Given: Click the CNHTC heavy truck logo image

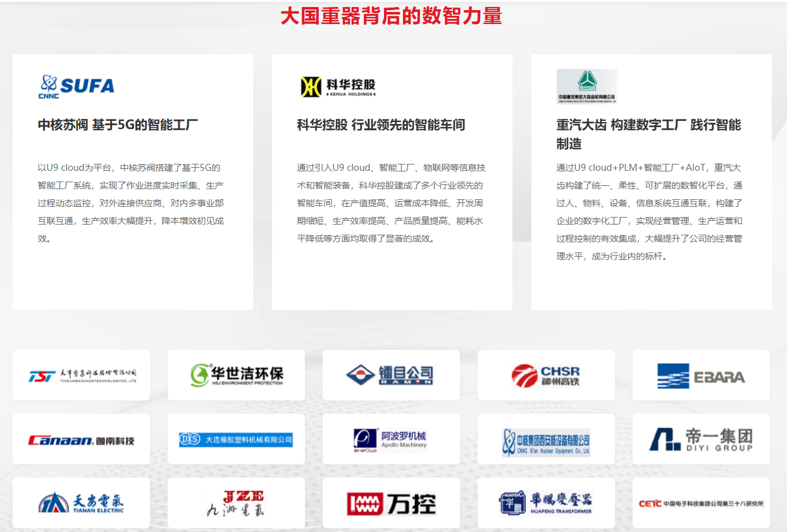Looking at the screenshot, I should pyautogui.click(x=586, y=86).
